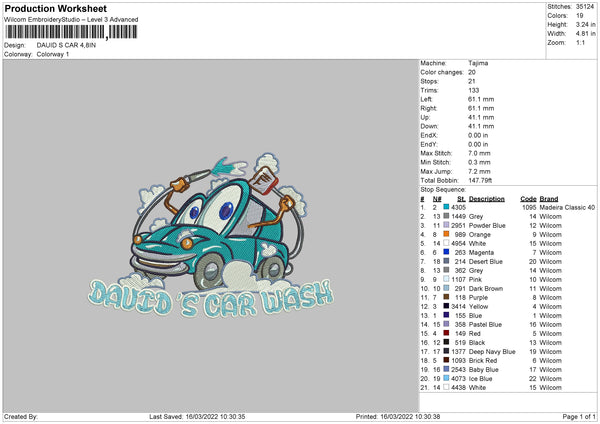600x424 pixels.
Task: Click the Created By label
Action: 21,416
